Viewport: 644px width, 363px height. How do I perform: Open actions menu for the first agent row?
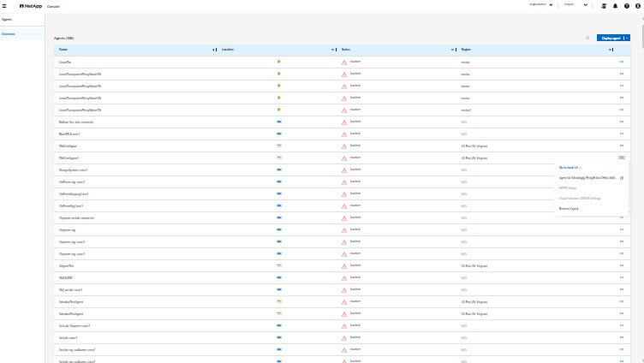pos(622,62)
